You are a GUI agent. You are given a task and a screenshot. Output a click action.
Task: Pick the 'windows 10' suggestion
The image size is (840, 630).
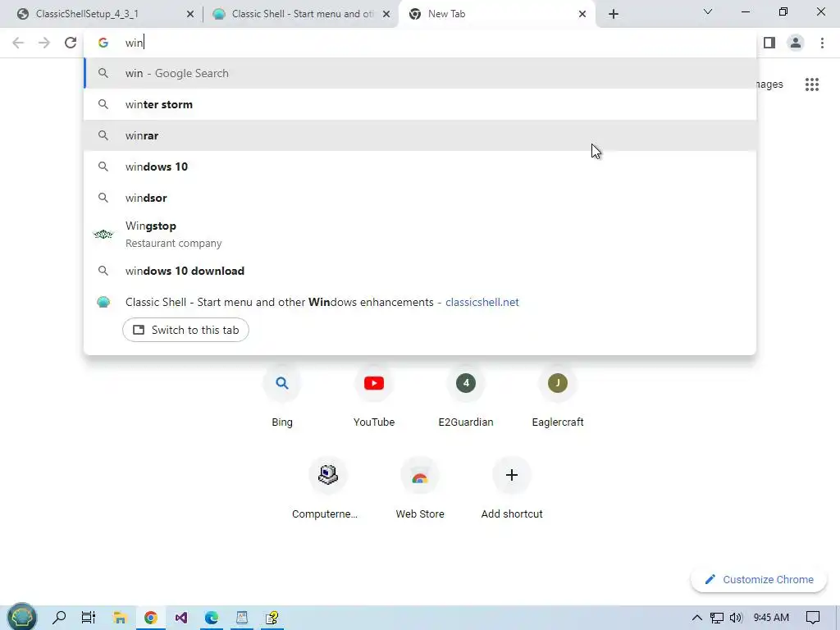tap(421, 167)
